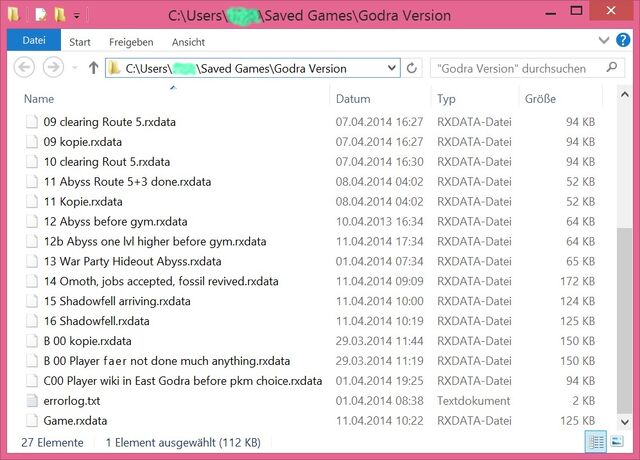
Task: Open the Datei menu
Action: click(34, 40)
